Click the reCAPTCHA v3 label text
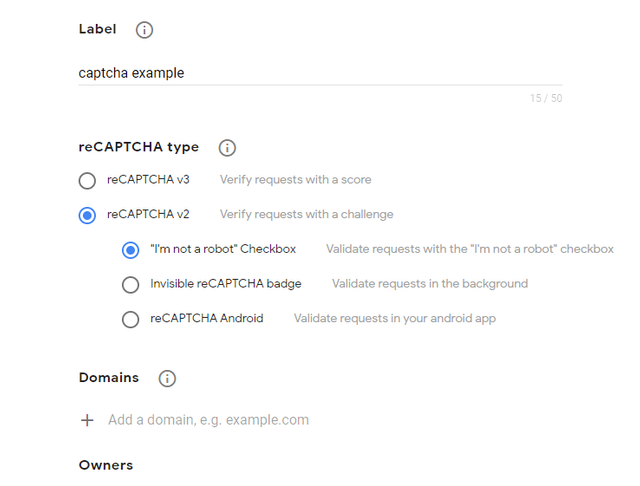 (148, 180)
